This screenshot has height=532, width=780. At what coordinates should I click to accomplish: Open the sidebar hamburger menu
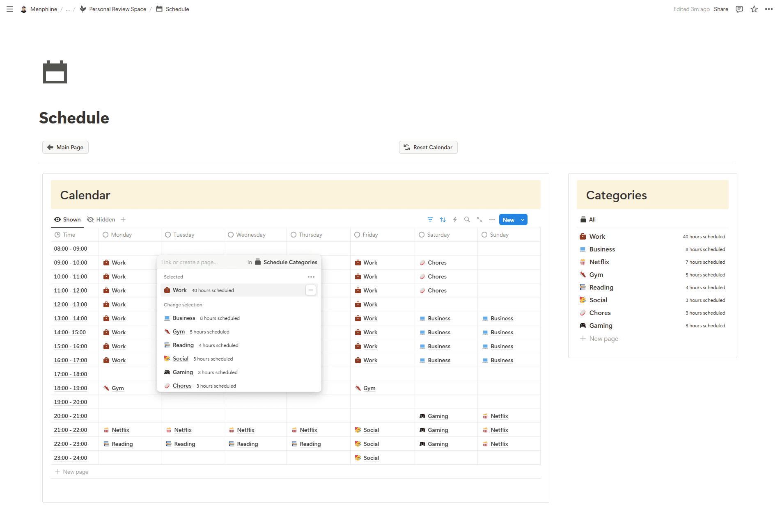[x=10, y=9]
